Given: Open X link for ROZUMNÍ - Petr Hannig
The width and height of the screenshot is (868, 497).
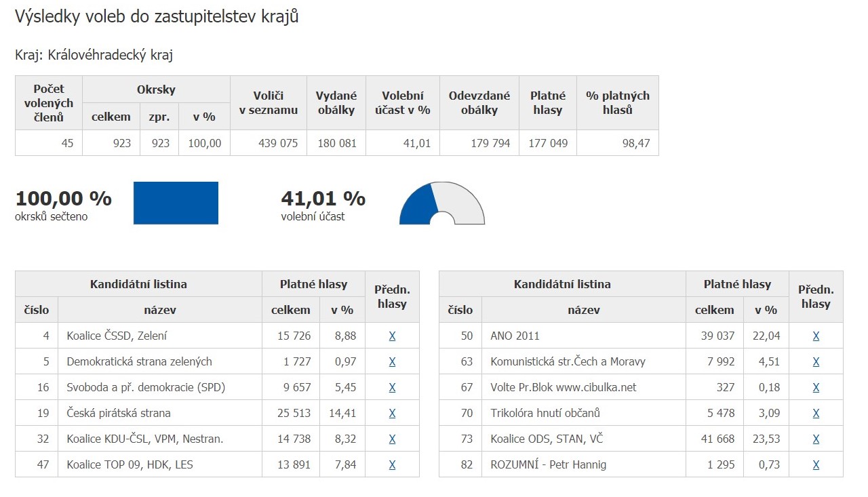Looking at the screenshot, I should point(816,464).
